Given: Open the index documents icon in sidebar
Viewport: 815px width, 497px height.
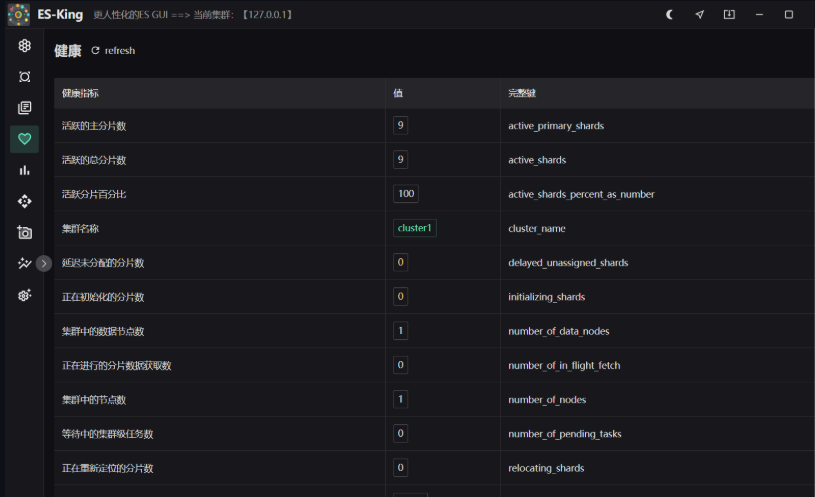Looking at the screenshot, I should (x=25, y=108).
